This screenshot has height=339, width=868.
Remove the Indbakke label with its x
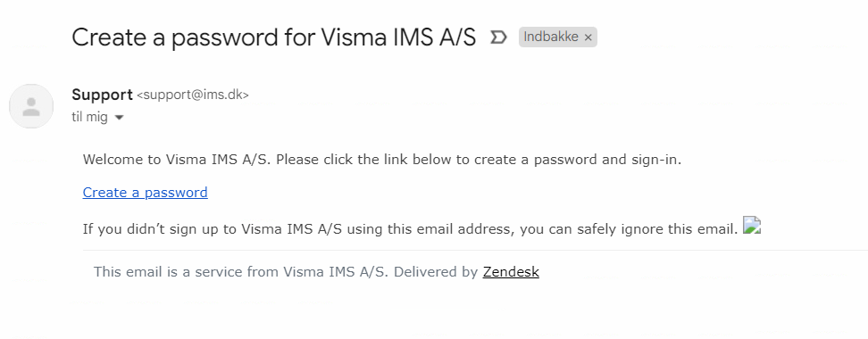[588, 37]
